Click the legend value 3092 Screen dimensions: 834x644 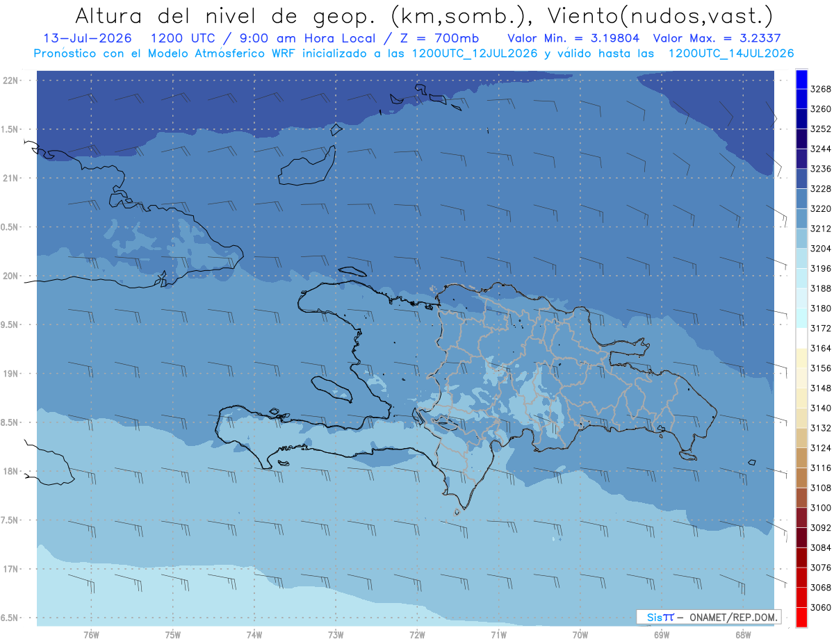click(820, 527)
